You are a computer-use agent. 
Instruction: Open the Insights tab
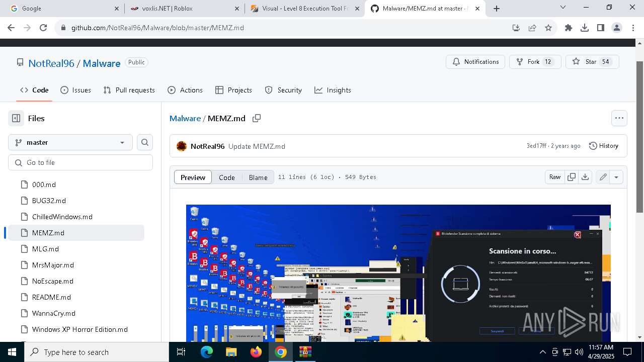333,90
